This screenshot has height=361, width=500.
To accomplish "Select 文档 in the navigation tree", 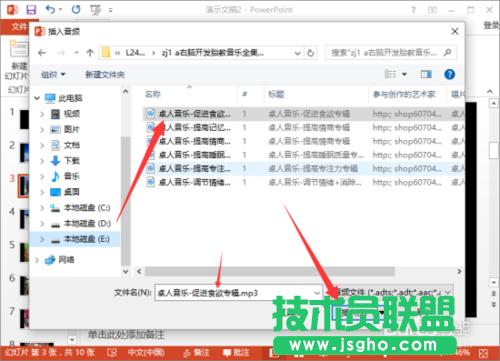I will [71, 145].
